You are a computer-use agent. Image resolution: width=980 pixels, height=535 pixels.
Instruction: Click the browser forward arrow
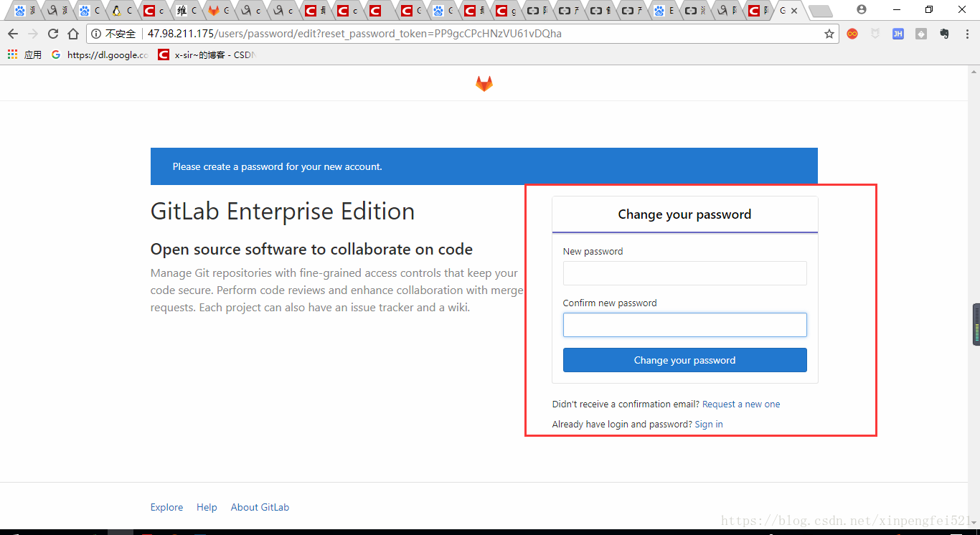tap(32, 34)
